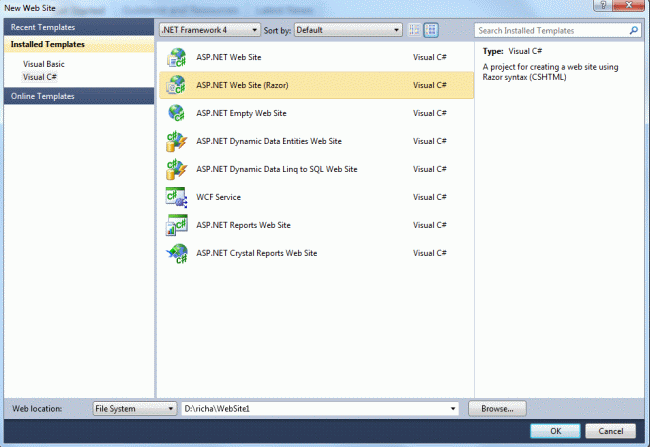Select Visual Basic in the templates tree

click(x=44, y=64)
